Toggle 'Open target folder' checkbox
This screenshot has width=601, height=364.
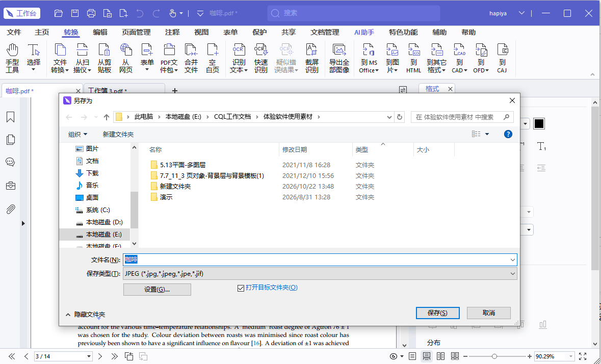pos(241,288)
